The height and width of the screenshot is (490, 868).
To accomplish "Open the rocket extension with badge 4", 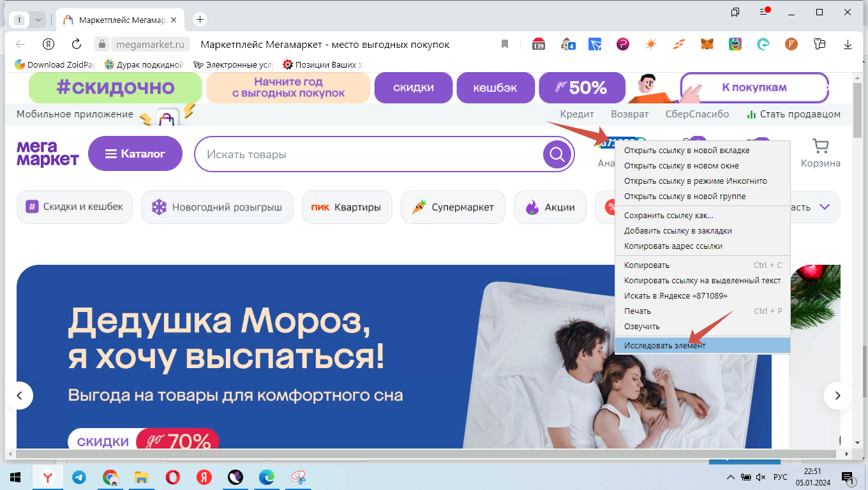I will click(567, 44).
